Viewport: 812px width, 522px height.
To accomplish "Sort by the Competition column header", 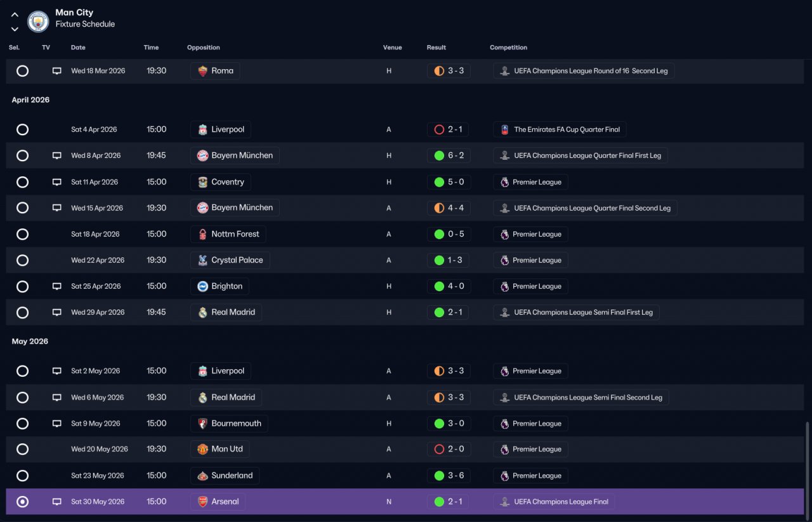I will pos(508,48).
